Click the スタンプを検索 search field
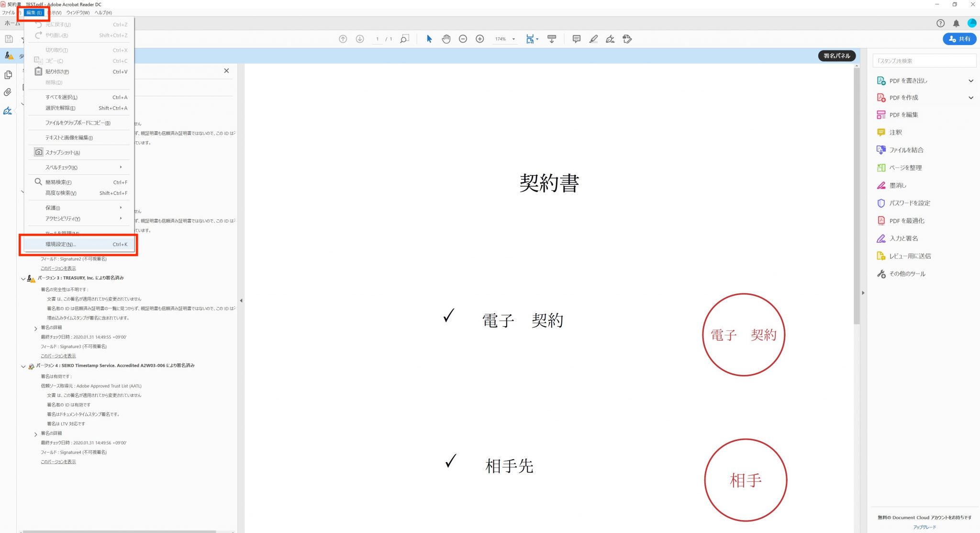This screenshot has height=533, width=980. (924, 61)
